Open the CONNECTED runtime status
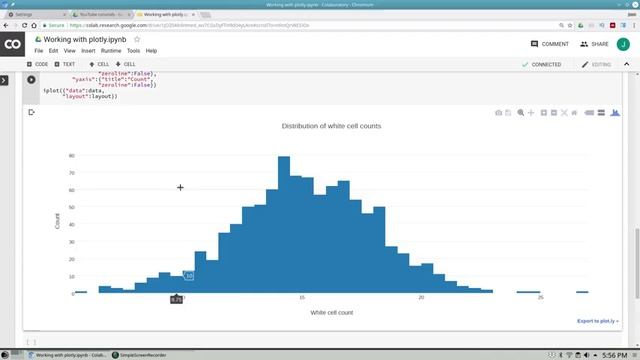640x360 pixels. click(541, 64)
